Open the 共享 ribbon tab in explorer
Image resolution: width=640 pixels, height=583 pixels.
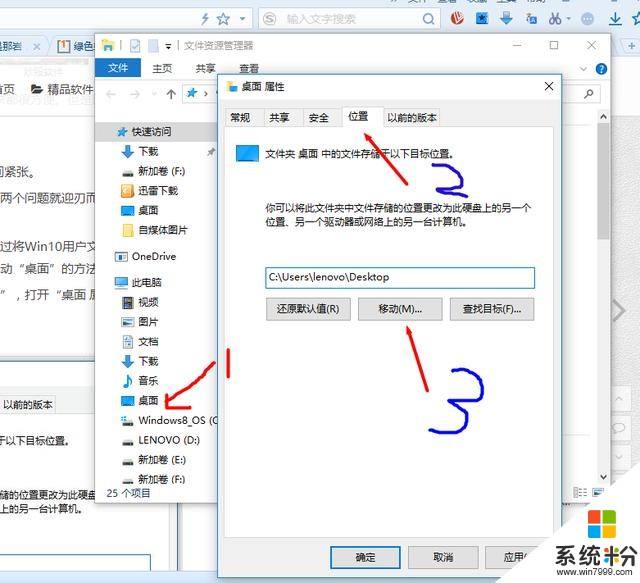point(205,68)
